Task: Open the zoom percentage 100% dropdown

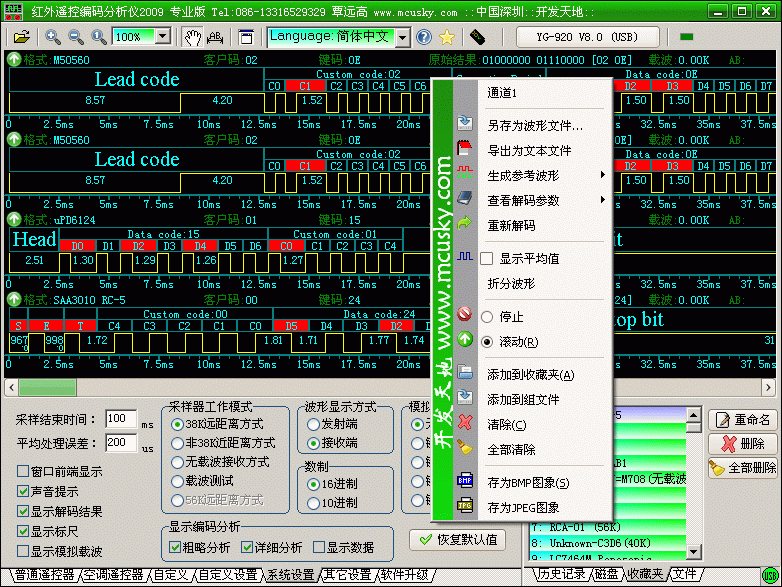Action: [x=162, y=37]
